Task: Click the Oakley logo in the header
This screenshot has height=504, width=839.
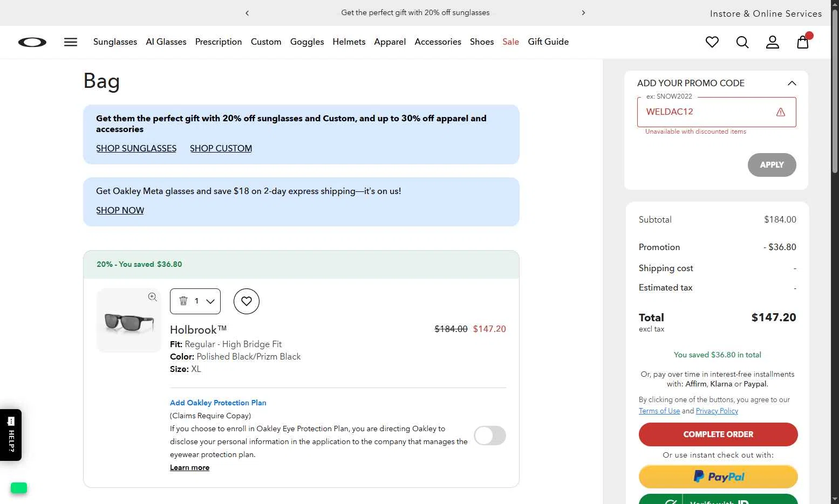Action: pyautogui.click(x=32, y=42)
